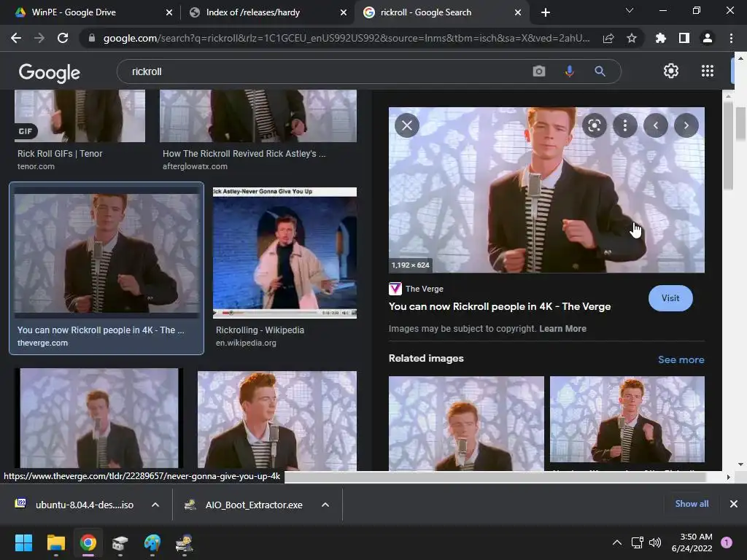This screenshot has width=747, height=560.
Task: Close the downloads bar
Action: pos(734,504)
